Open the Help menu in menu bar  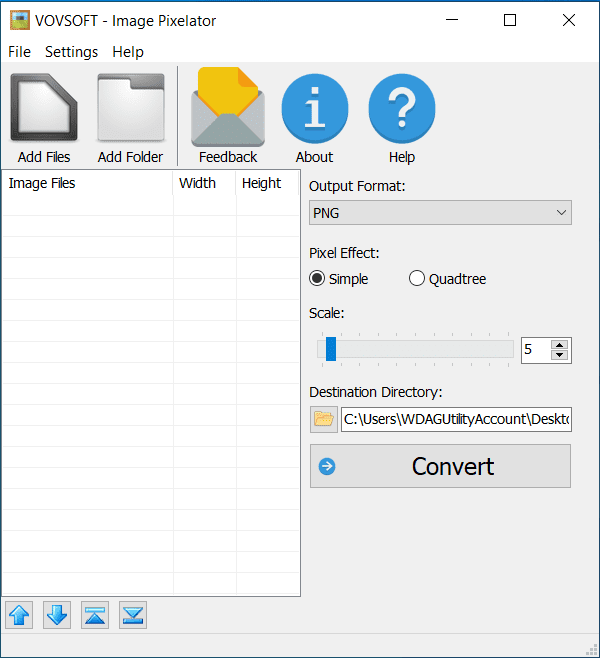(x=128, y=52)
